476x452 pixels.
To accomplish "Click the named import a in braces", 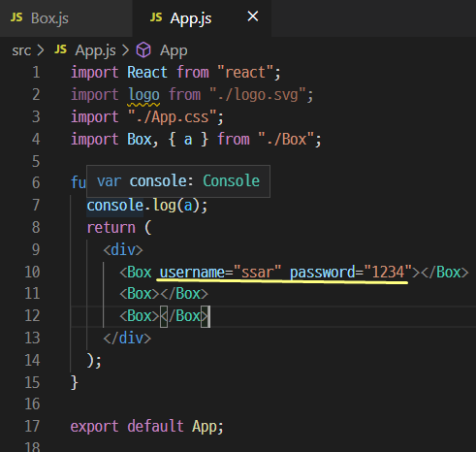I will point(188,140).
